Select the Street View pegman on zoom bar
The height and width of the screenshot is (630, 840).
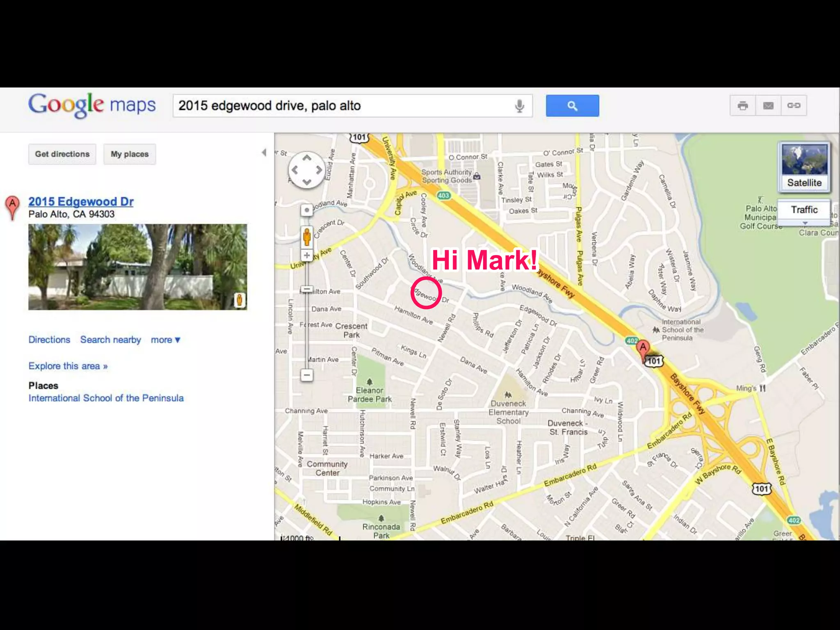point(307,237)
